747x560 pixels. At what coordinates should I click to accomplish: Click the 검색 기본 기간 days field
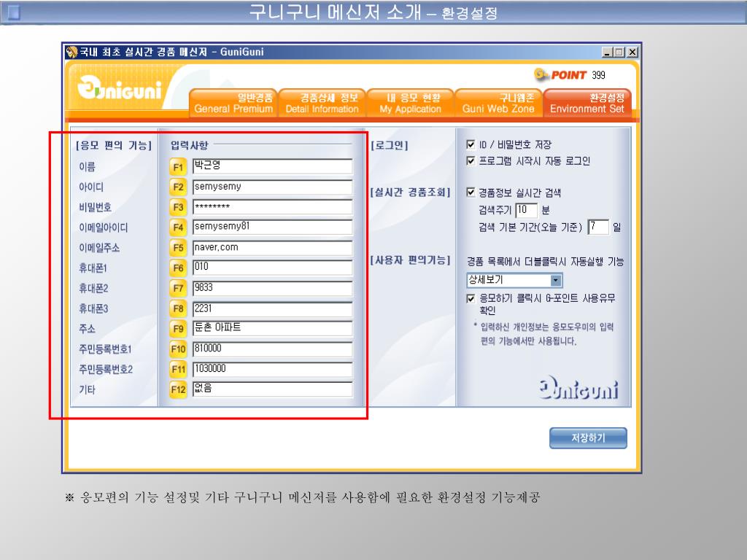click(598, 227)
